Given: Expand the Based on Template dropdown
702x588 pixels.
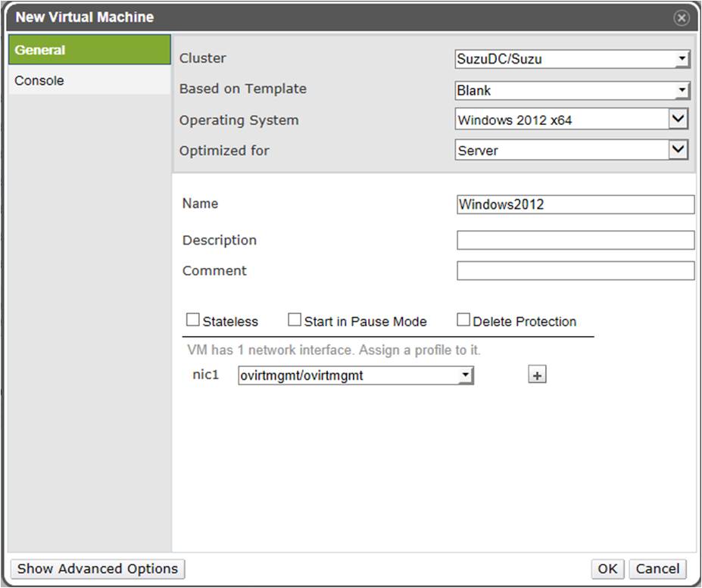Looking at the screenshot, I should [x=573, y=91].
